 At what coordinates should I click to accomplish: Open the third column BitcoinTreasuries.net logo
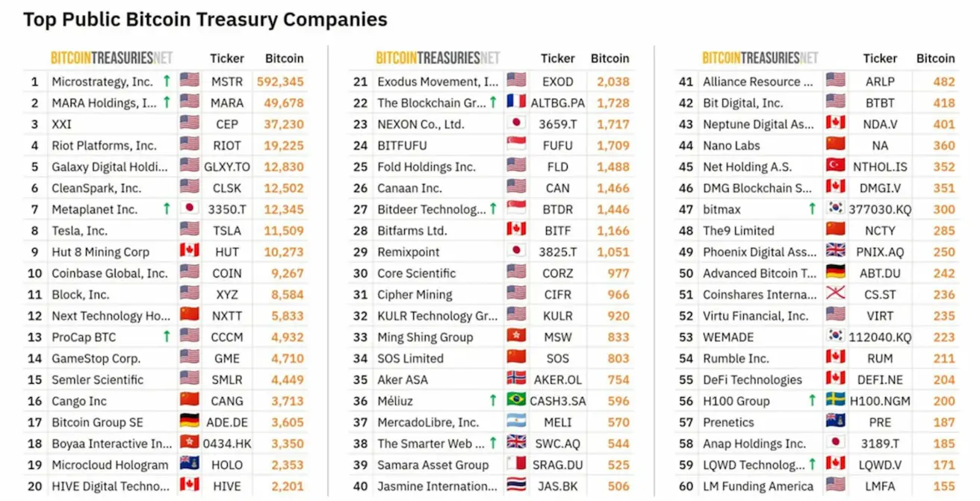tap(760, 58)
